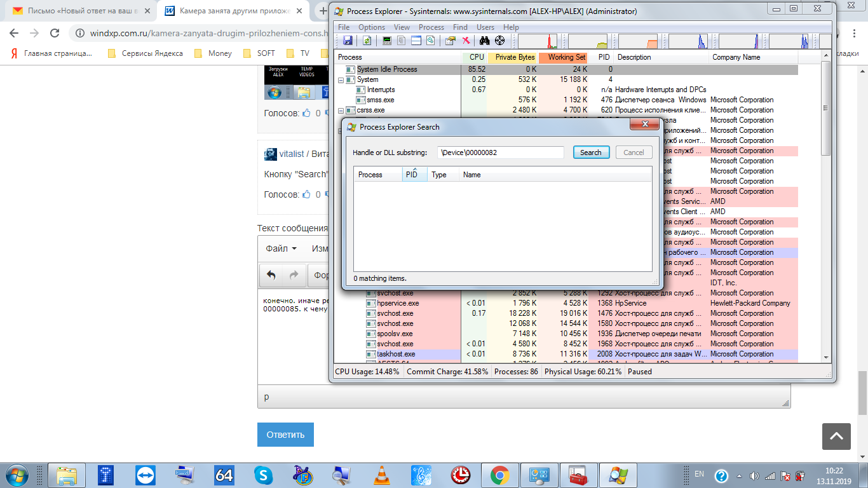Image resolution: width=868 pixels, height=488 pixels.
Task: Click the taskbar clock showing 10:22
Action: (834, 475)
